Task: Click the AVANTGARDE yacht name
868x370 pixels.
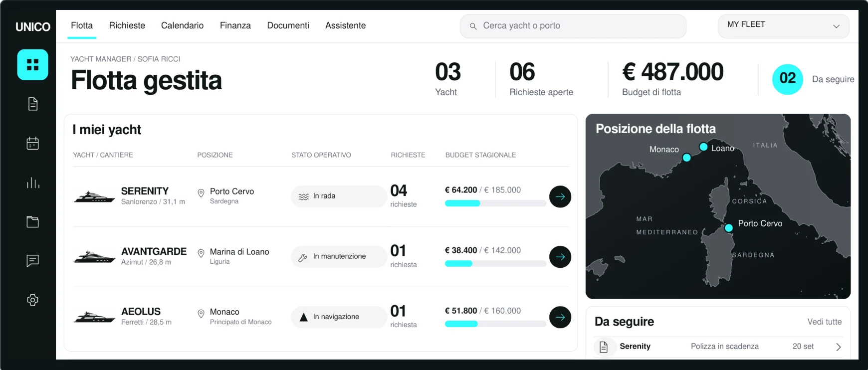Action: click(154, 251)
